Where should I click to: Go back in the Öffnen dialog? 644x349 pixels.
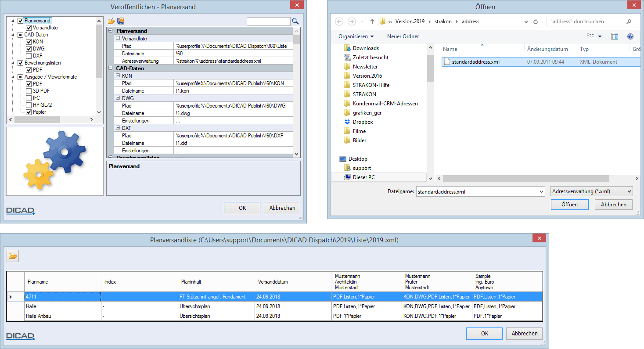(x=338, y=22)
